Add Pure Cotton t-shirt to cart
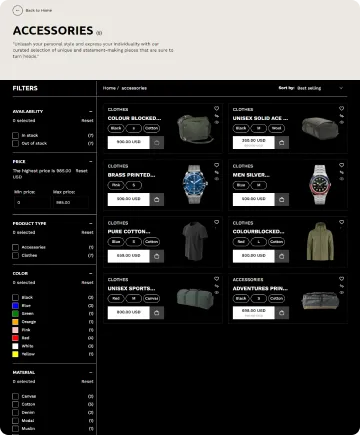 pos(157,256)
